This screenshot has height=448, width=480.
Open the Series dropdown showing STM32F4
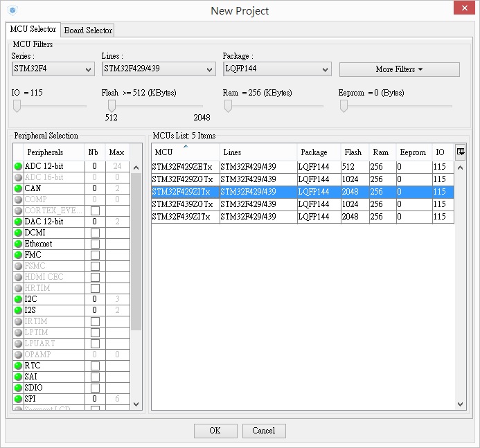tap(53, 69)
